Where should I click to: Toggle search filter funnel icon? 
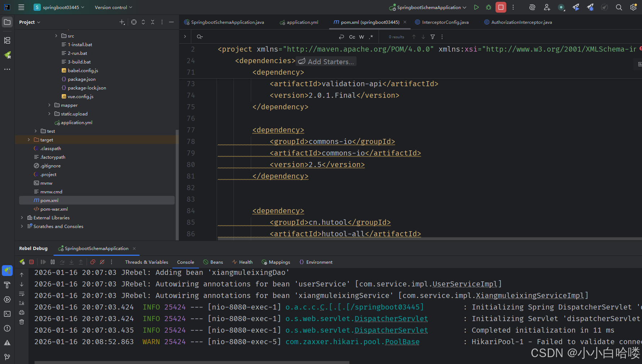(x=433, y=37)
